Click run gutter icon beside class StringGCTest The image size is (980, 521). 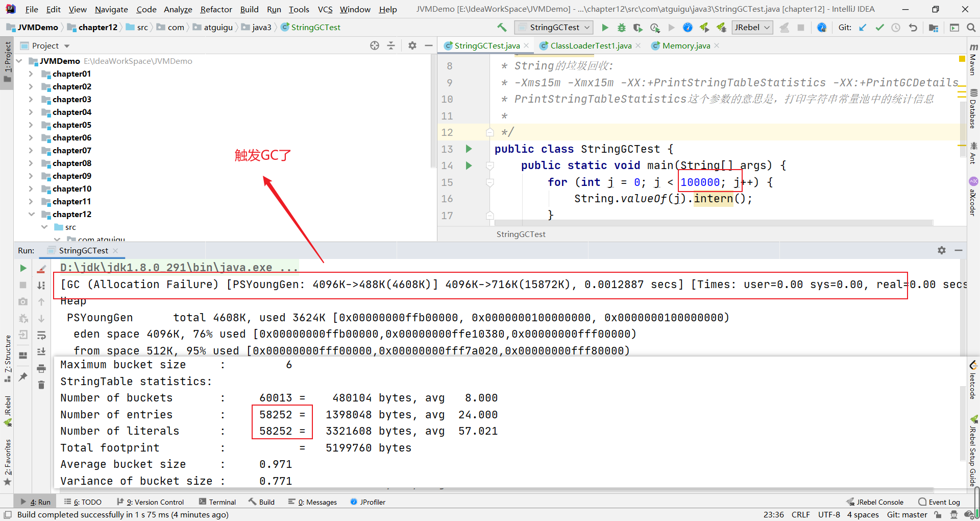tap(469, 149)
